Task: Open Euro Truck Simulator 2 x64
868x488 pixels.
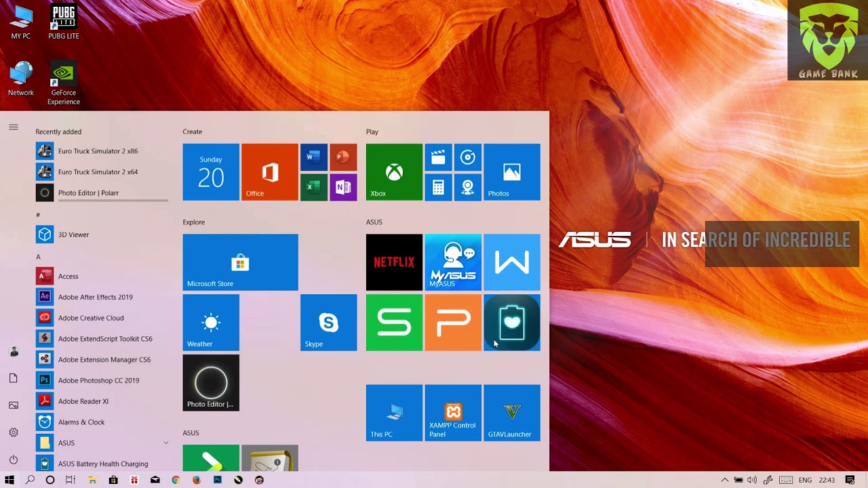Action: click(x=102, y=172)
